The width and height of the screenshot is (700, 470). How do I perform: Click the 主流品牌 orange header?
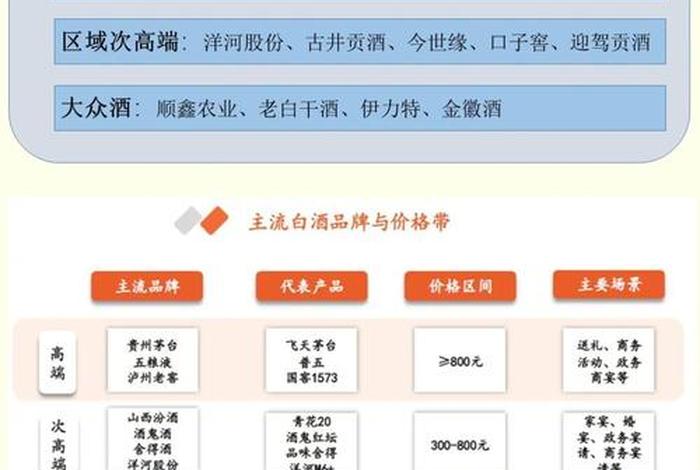pos(147,286)
